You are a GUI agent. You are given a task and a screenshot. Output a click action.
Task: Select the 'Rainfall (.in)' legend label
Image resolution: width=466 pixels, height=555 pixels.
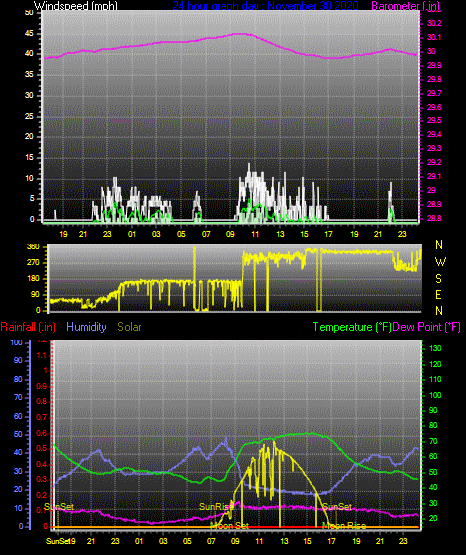(x=28, y=327)
